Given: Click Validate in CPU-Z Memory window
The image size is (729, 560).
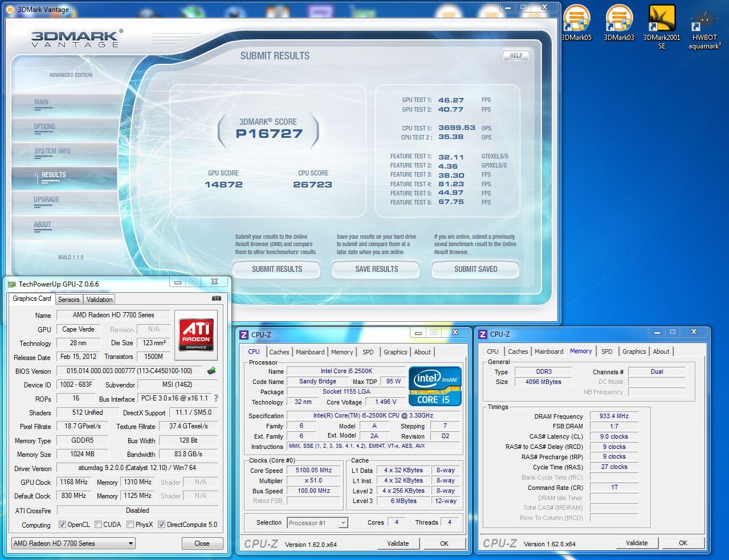Looking at the screenshot, I should (637, 543).
